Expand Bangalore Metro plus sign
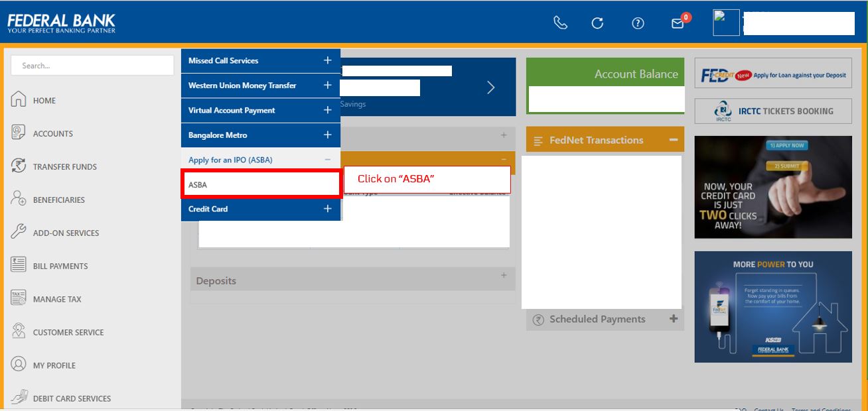The width and height of the screenshot is (868, 411). (x=327, y=135)
